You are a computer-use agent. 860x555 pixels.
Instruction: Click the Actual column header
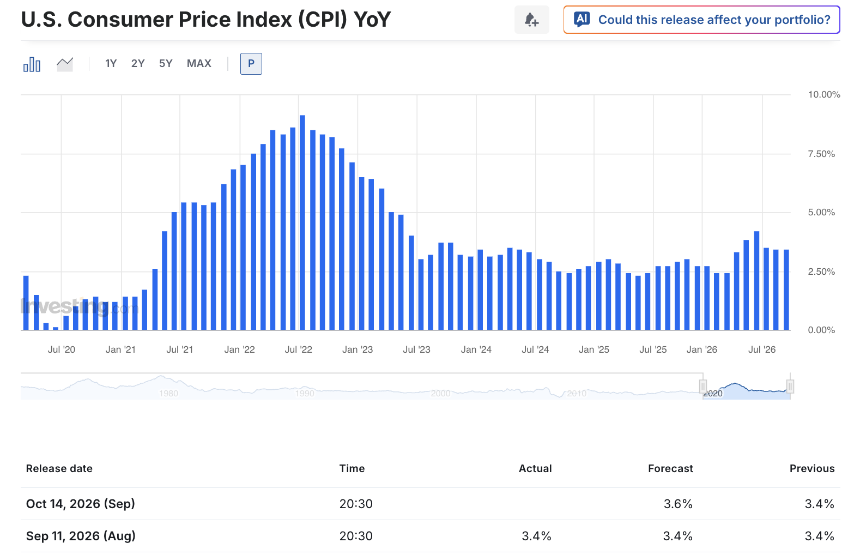pos(535,468)
